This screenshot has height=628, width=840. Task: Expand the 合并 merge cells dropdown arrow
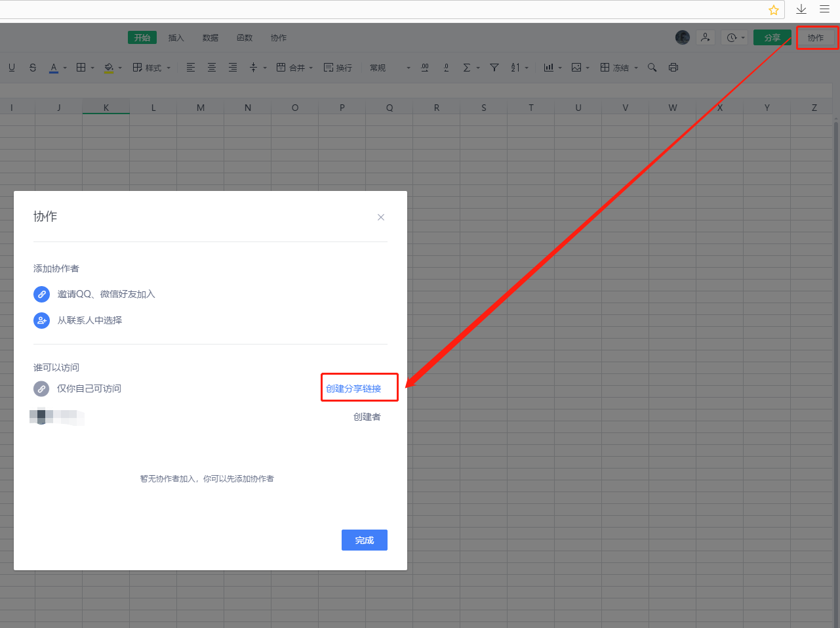tap(311, 68)
